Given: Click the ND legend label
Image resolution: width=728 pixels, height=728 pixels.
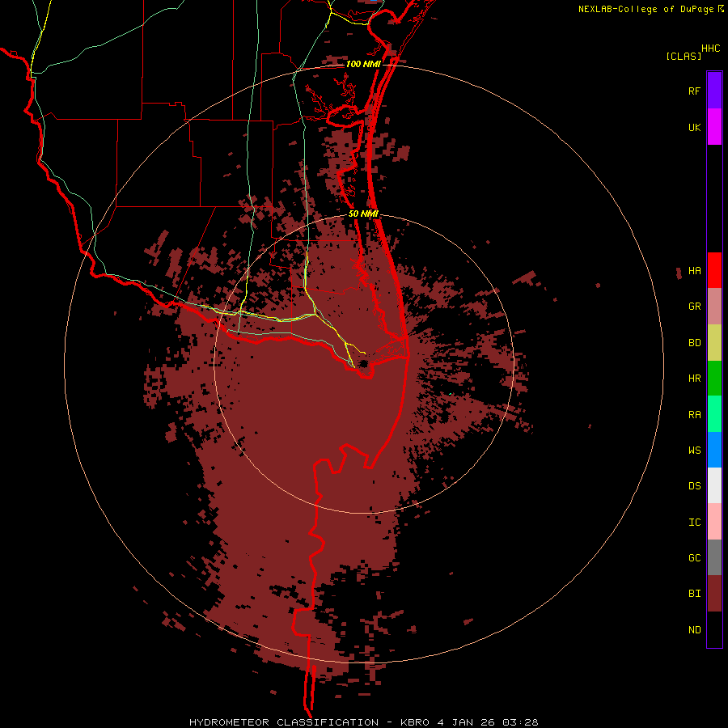Looking at the screenshot, I should point(695,630).
